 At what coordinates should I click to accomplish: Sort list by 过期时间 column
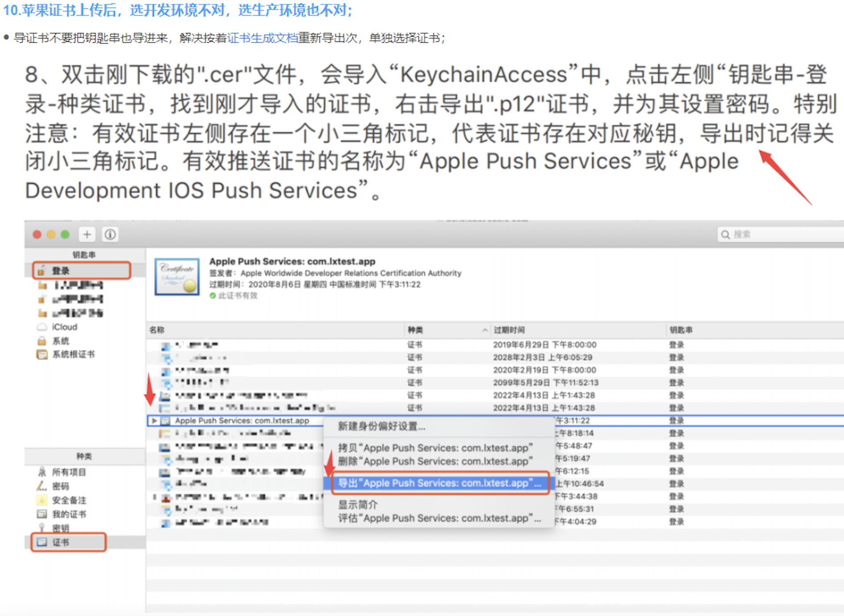[509, 330]
